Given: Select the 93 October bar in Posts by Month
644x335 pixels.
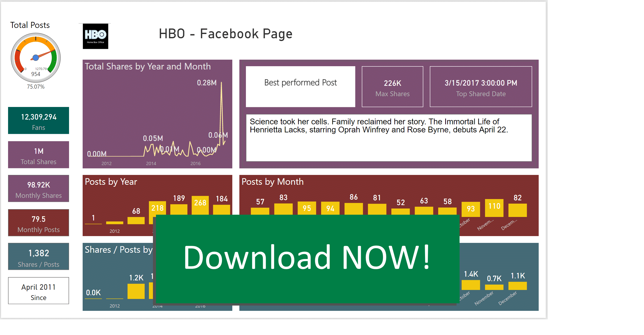Looking at the screenshot, I should point(471,209).
